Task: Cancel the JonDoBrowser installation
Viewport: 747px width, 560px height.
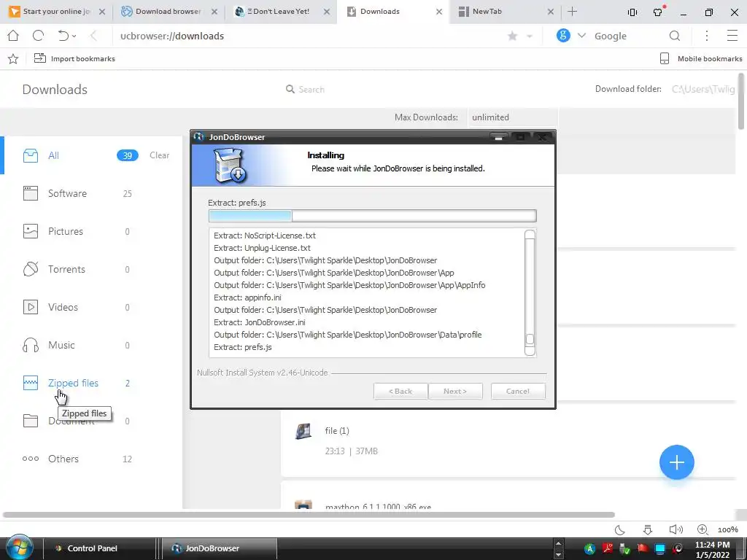Action: (x=518, y=391)
